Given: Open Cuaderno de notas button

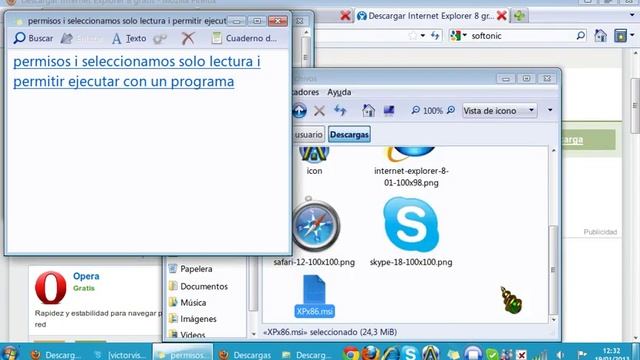Looking at the screenshot, I should coord(244,38).
